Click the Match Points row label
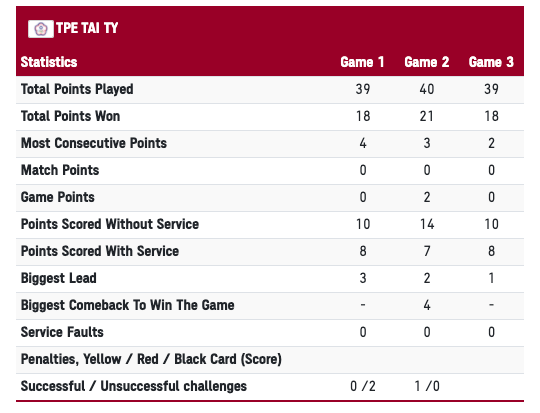 [x=60, y=170]
